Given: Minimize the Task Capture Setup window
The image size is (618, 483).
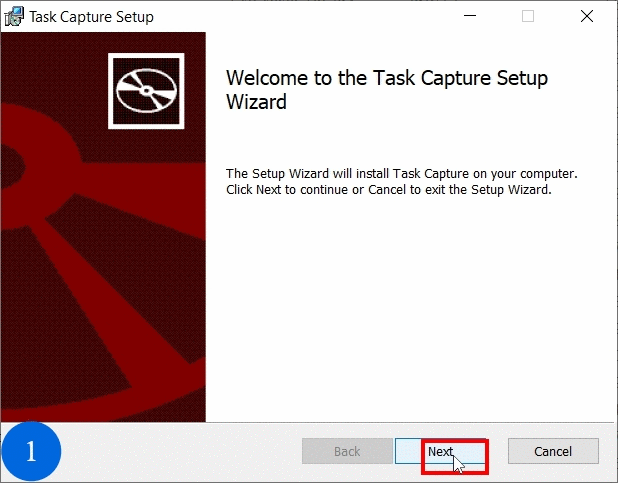Looking at the screenshot, I should pos(468,16).
